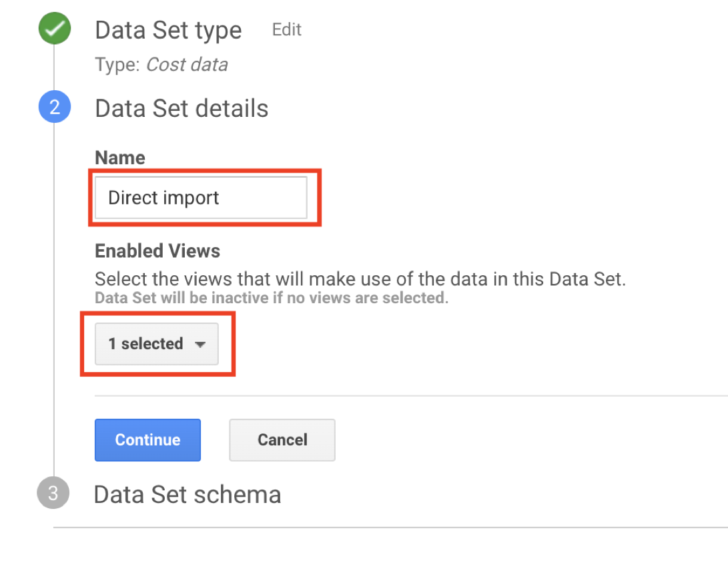Click the Cancel button
This screenshot has width=728, height=563.
[x=282, y=440]
